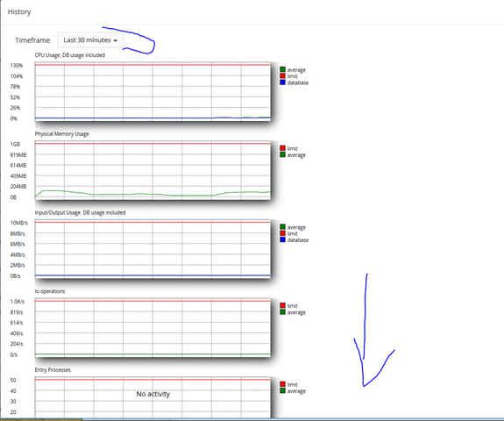Click the caret arrow on the timeframe selector
This screenshot has height=421, width=504.
pos(115,40)
